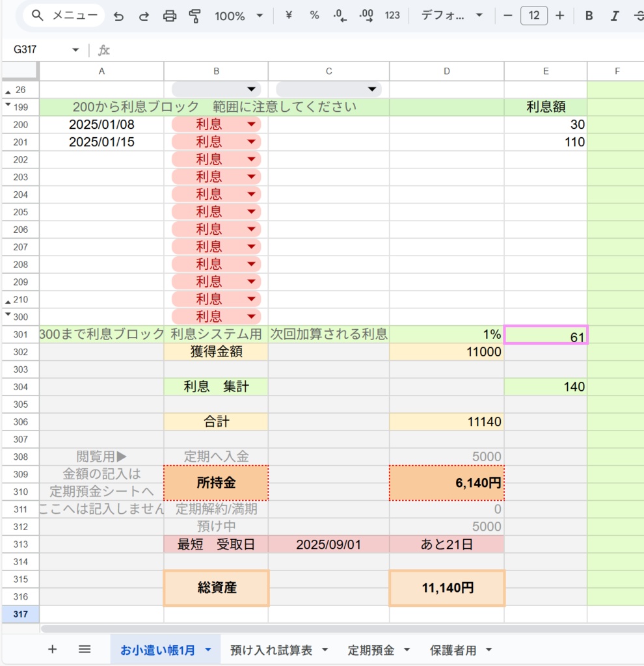The height and width of the screenshot is (666, 644).
Task: Select the paint format tool
Action: tap(196, 16)
